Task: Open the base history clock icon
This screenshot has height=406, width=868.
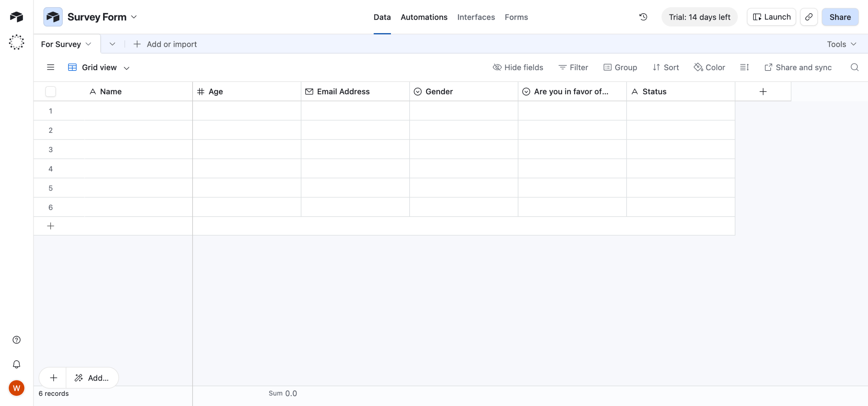Action: coord(643,17)
